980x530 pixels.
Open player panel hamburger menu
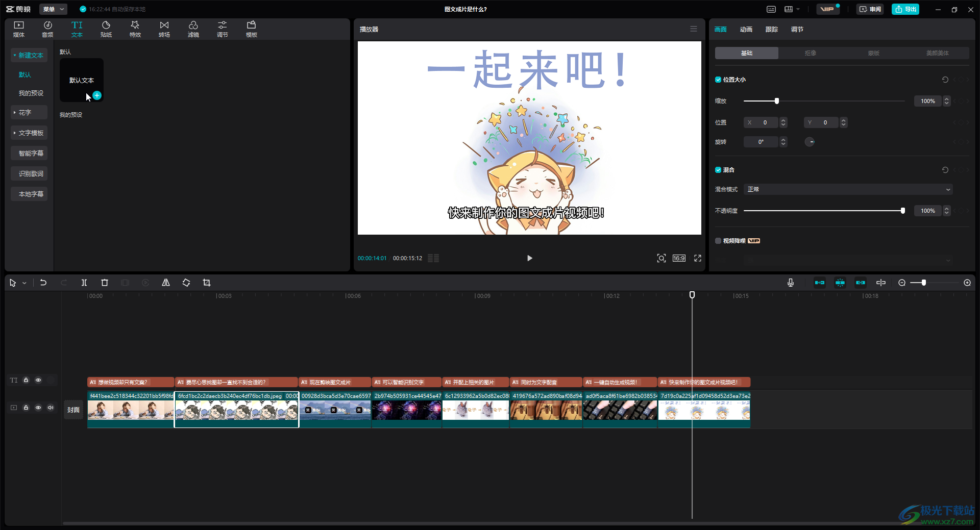[694, 29]
